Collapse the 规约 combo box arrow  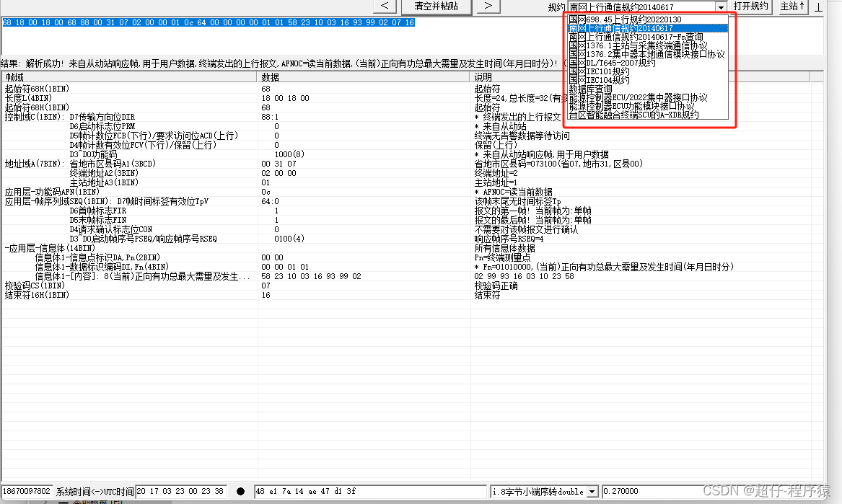tap(721, 7)
